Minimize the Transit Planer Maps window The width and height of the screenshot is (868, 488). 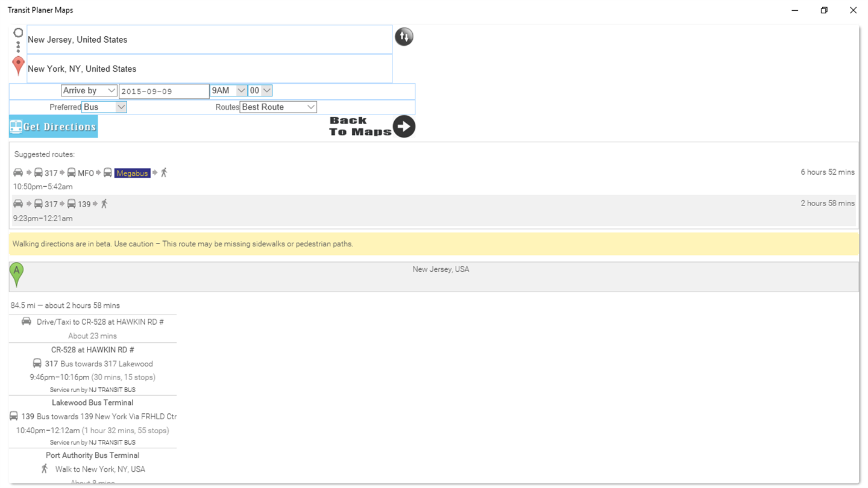click(796, 10)
